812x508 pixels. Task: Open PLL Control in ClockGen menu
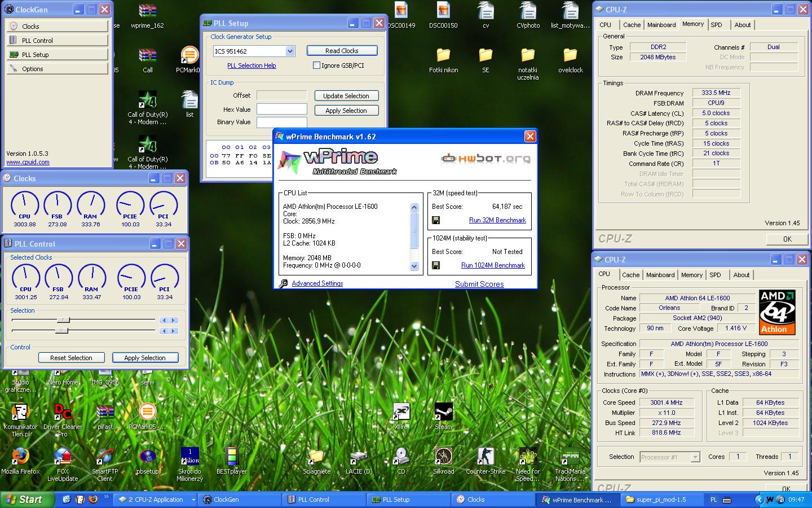click(x=58, y=41)
